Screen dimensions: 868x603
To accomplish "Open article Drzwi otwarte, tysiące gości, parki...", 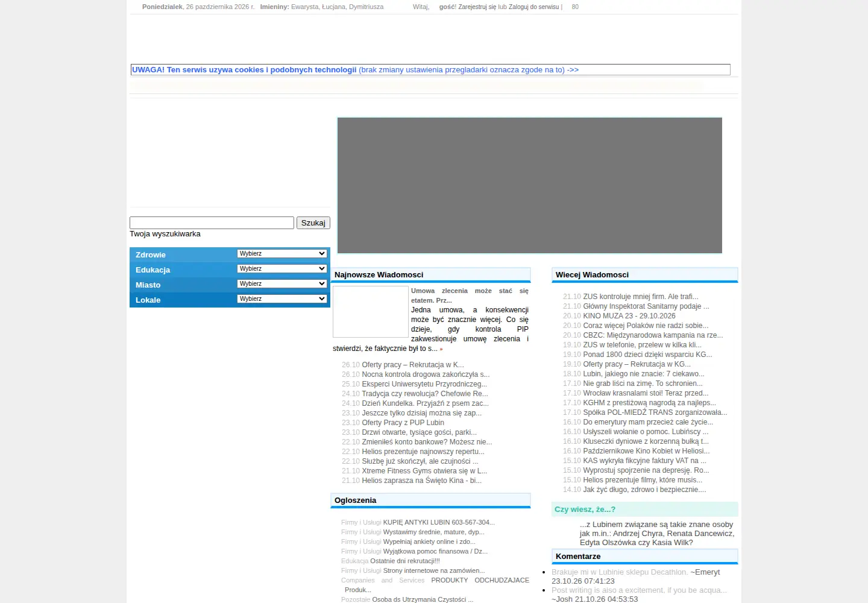I will click(x=419, y=432).
